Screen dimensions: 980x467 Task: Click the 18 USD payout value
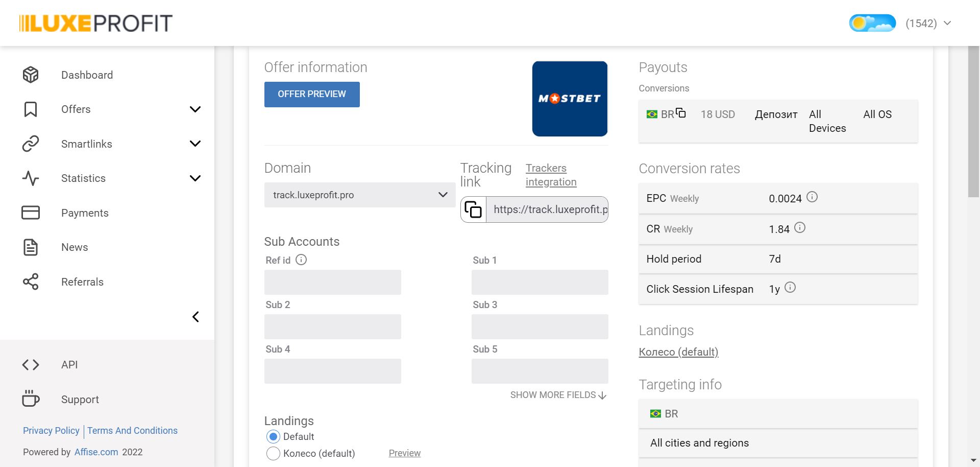(718, 114)
